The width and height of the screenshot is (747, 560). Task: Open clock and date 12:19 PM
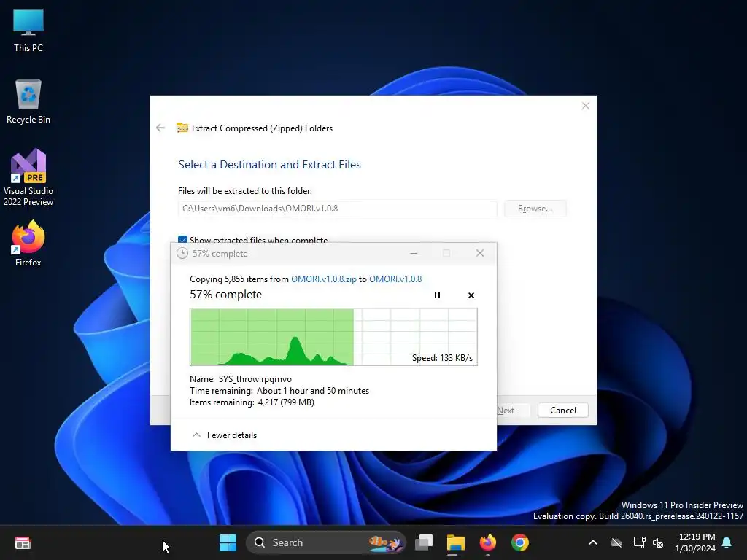pos(696,542)
